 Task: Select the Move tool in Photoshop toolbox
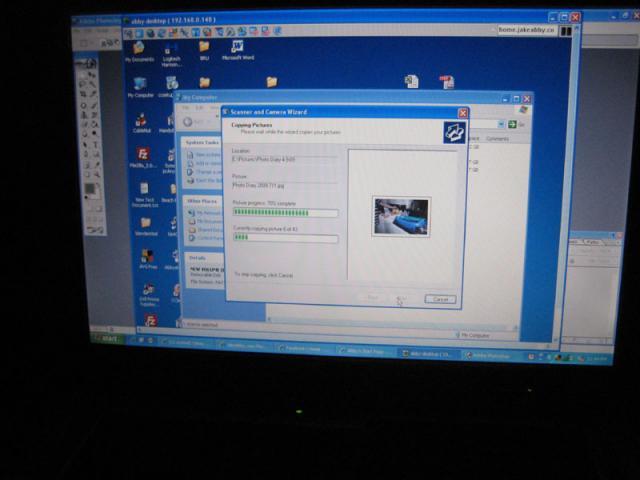92,75
